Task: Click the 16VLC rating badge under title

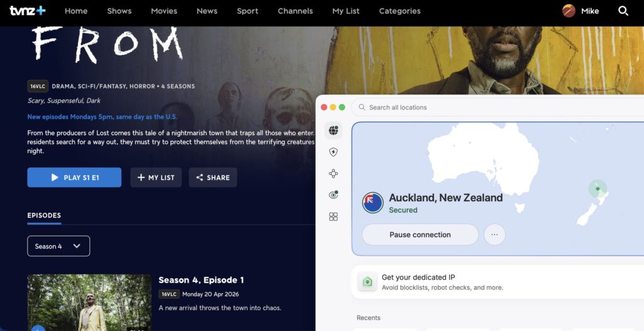Action: (38, 86)
